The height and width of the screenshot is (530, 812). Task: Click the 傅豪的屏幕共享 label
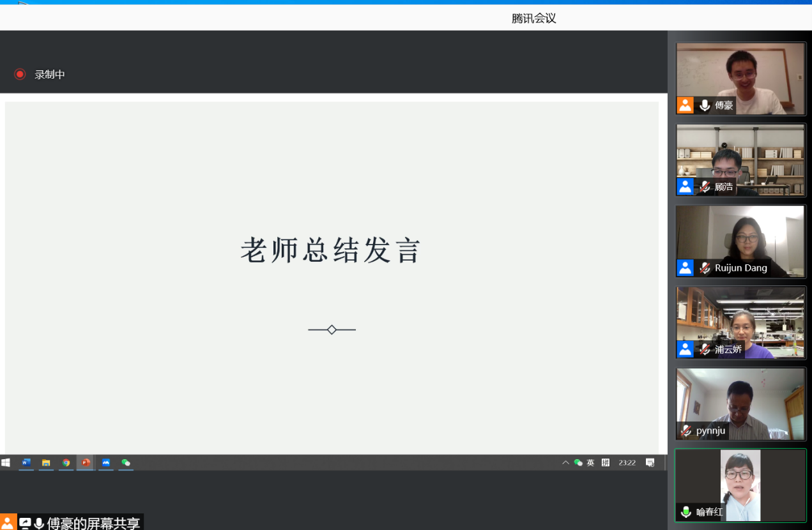(x=93, y=524)
